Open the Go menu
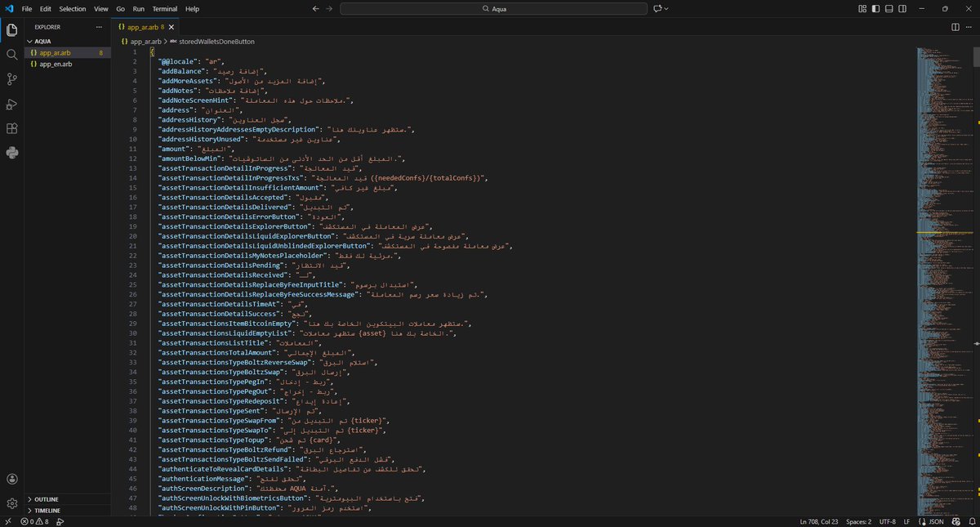 click(121, 8)
